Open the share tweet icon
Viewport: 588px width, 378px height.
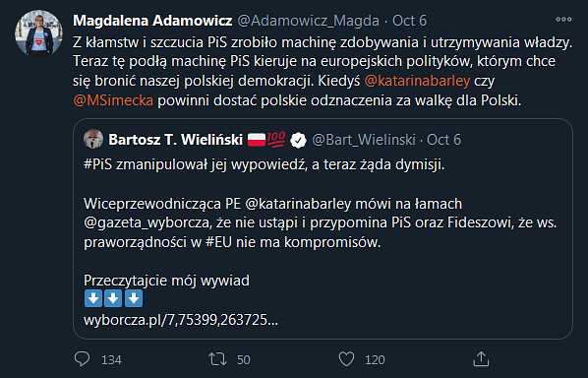481,359
